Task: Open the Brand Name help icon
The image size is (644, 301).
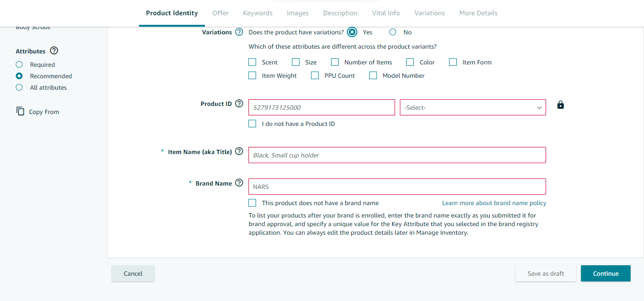Action: (239, 183)
